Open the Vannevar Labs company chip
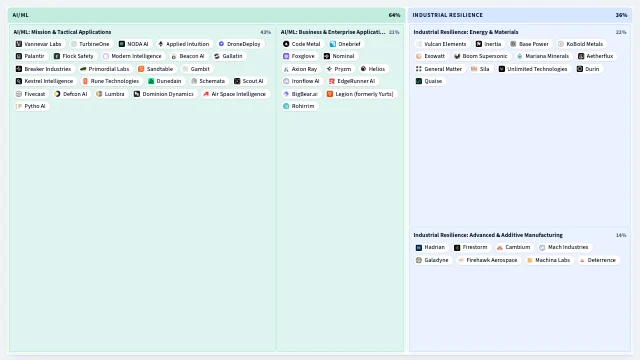Viewport: 640px width, 360px height. coord(39,44)
